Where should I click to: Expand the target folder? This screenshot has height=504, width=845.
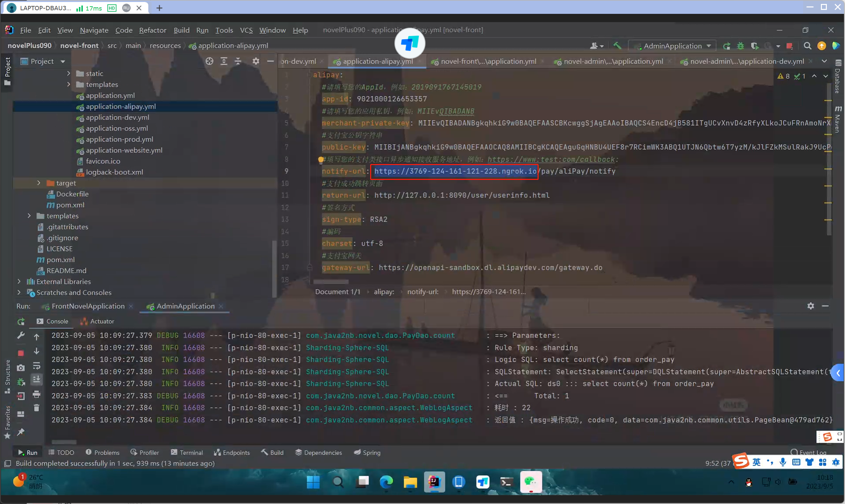[39, 183]
